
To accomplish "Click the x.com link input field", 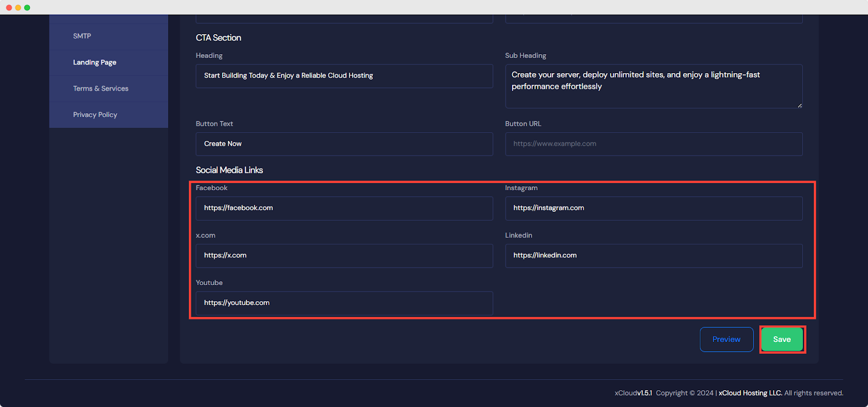I will tap(344, 256).
